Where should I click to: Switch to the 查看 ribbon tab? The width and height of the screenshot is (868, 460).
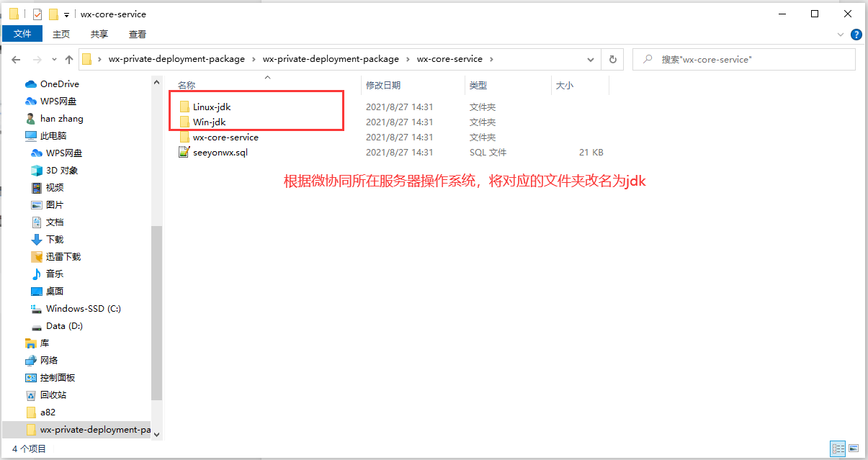click(138, 34)
